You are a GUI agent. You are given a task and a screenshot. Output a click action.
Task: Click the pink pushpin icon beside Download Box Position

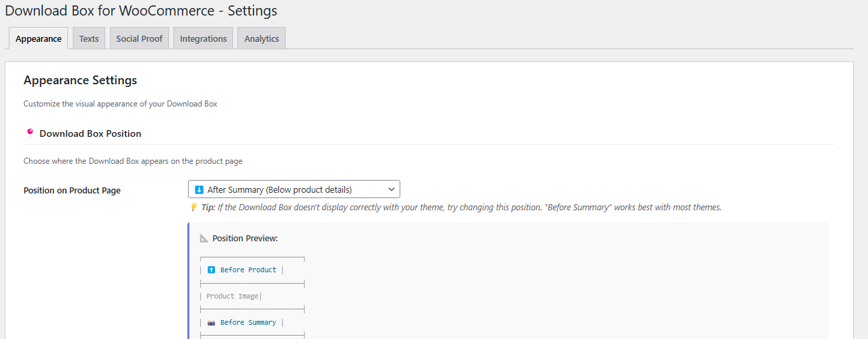[x=29, y=133]
